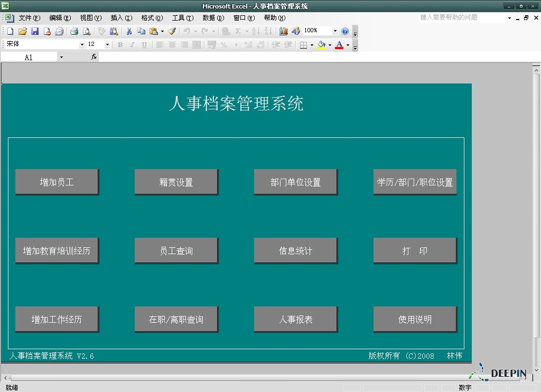541x392 pixels.
Task: Open the Name Box dropdown arrow
Action: point(61,57)
